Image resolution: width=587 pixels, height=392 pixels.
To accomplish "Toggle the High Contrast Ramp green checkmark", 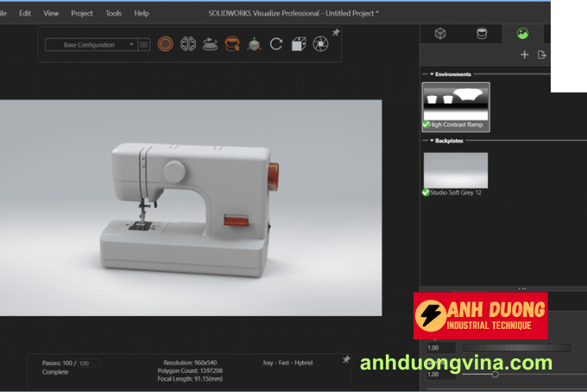I will 426,125.
